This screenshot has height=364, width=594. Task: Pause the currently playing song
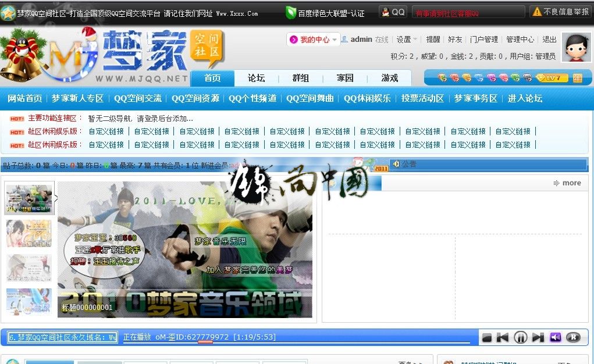point(521,337)
